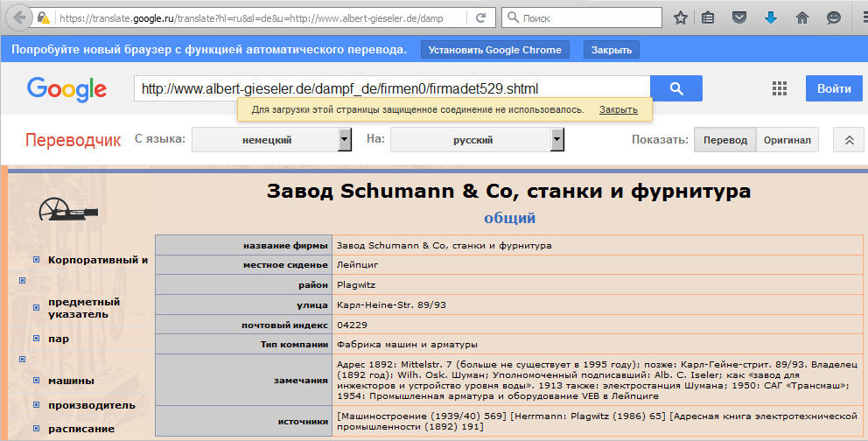
Task: Click the translate page URL input field
Action: (x=392, y=88)
